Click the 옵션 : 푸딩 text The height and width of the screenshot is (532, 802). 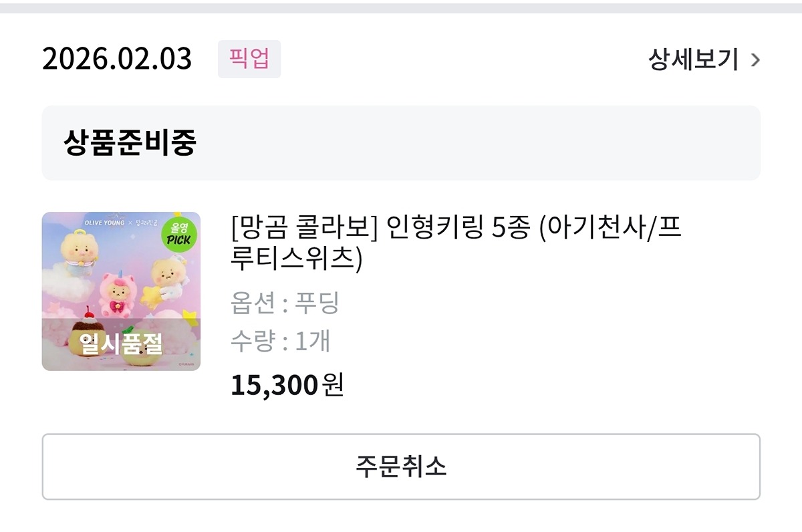(x=285, y=303)
